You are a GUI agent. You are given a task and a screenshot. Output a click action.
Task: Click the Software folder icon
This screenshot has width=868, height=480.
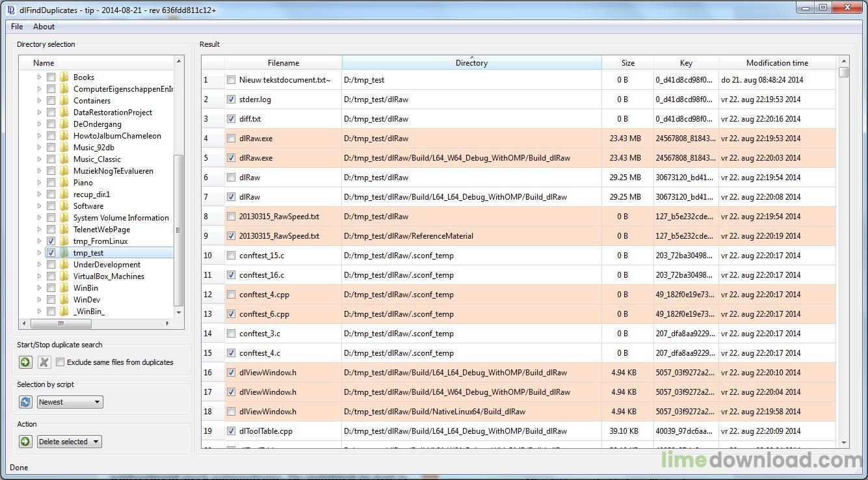coord(64,206)
